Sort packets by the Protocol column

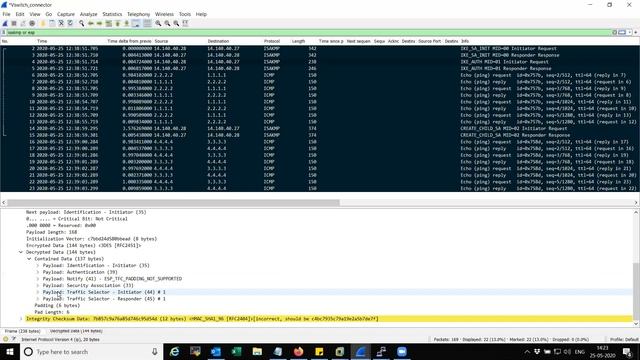click(272, 41)
